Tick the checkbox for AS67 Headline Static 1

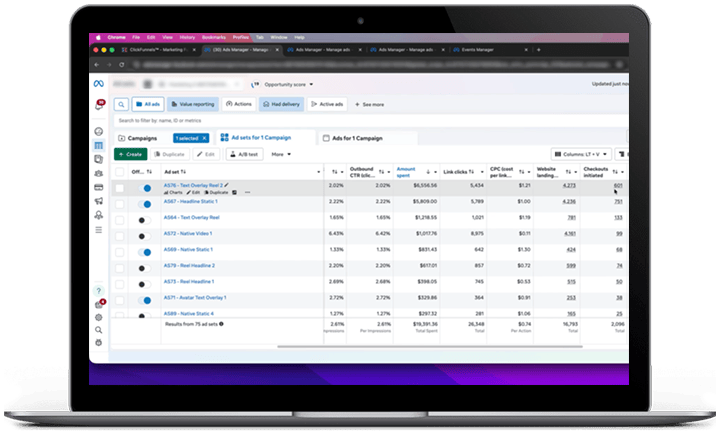coord(120,203)
